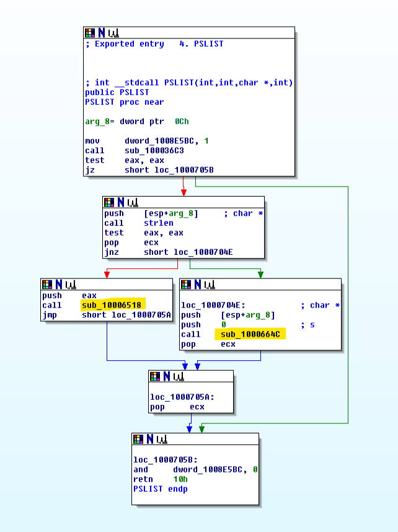Click color icon on loc_1000705B node
This screenshot has width=398, height=532.
pyautogui.click(x=139, y=439)
